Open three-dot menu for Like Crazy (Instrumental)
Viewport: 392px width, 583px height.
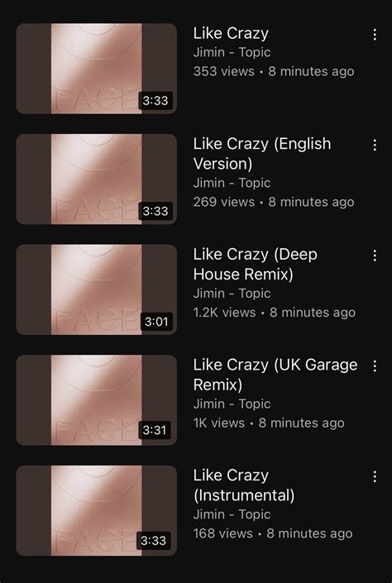[x=375, y=476]
